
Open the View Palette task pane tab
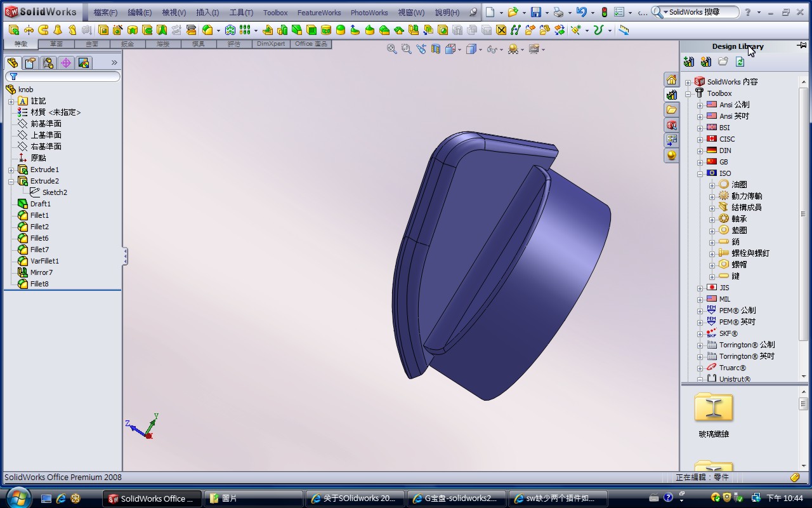tap(671, 140)
